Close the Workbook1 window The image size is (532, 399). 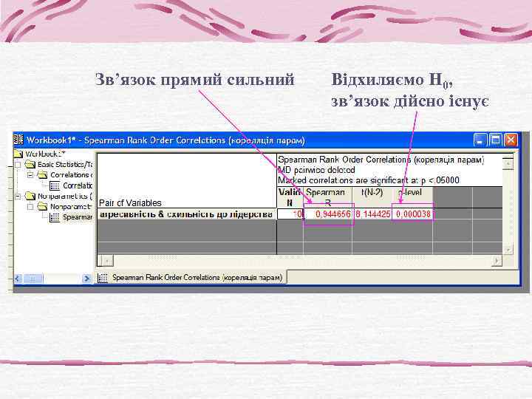[x=511, y=140]
